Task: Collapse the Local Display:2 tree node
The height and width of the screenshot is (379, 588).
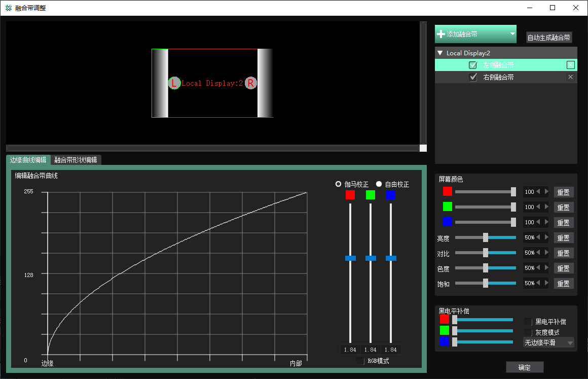Action: (x=440, y=53)
